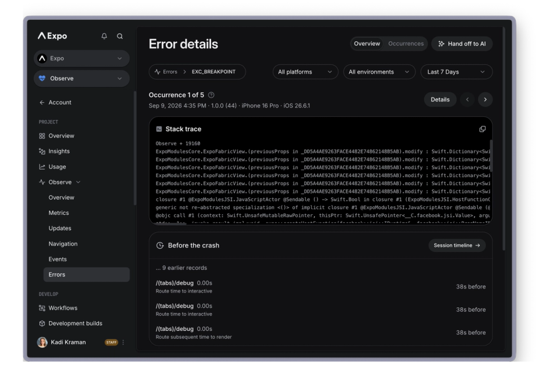Screen dimensions: 539x392
Task: Switch to the Overview tab in header
Action: (x=367, y=44)
